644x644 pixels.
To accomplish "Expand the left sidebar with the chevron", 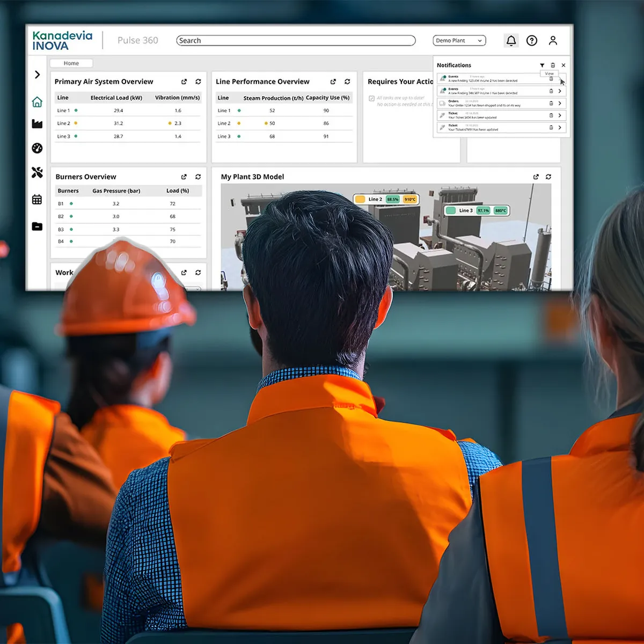I will coord(37,75).
